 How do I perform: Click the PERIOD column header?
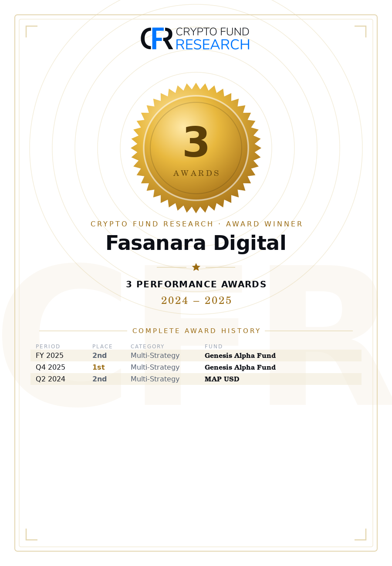48,347
